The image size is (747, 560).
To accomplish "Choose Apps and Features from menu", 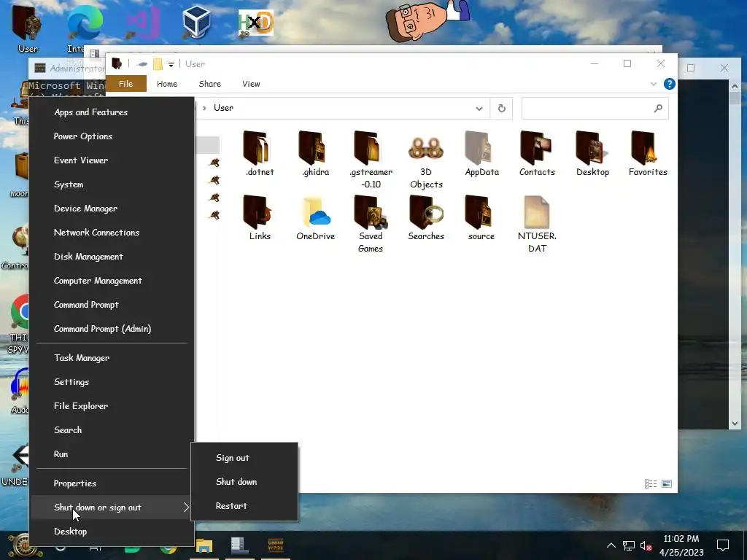I will [x=112, y=112].
